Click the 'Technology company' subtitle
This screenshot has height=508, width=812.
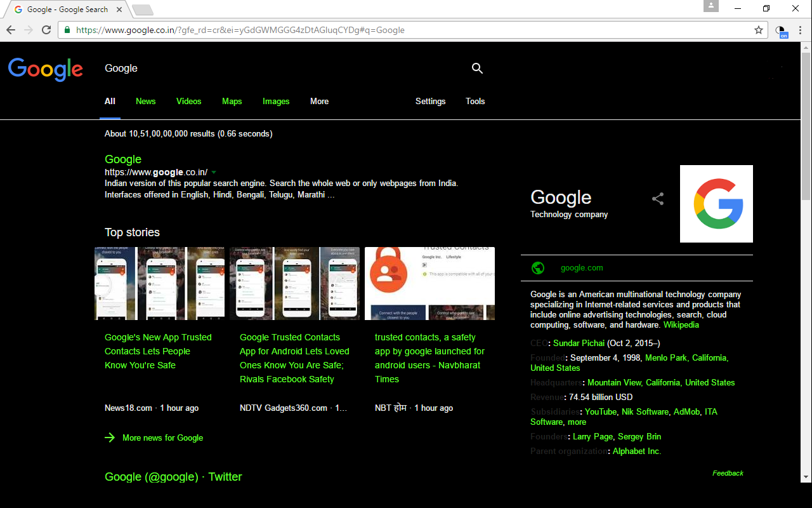(569, 215)
